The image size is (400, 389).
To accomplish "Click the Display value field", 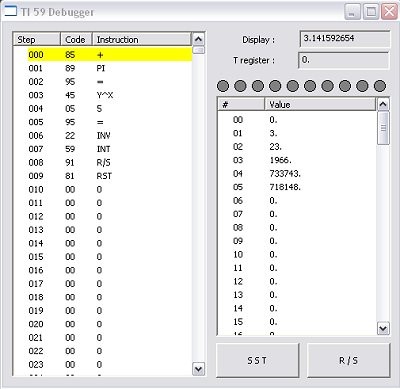I will tap(345, 39).
